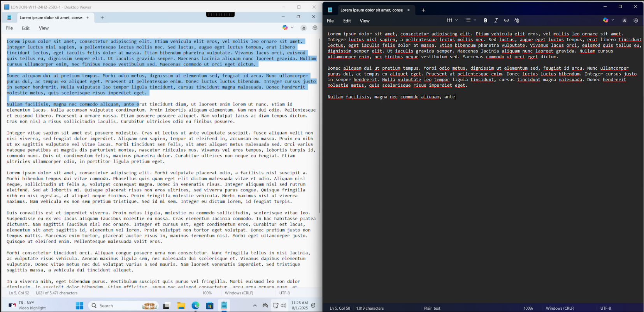Launch Microsoft Edge from the taskbar

(195, 306)
